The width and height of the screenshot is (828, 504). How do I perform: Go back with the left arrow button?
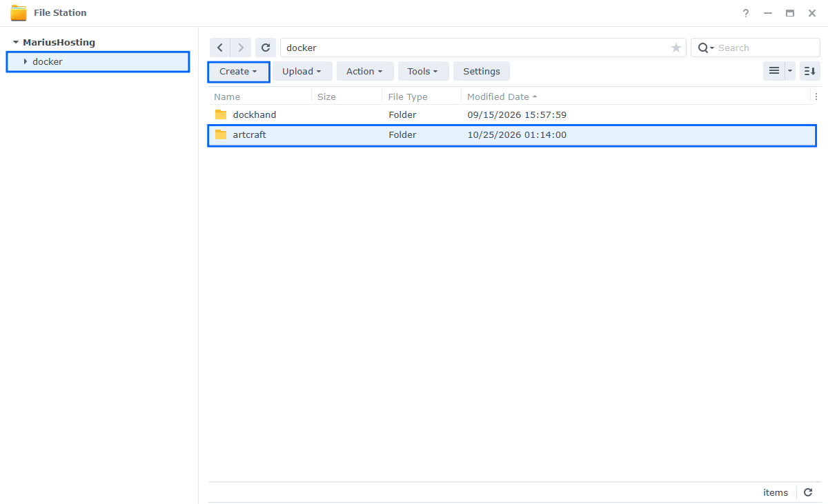coord(219,48)
